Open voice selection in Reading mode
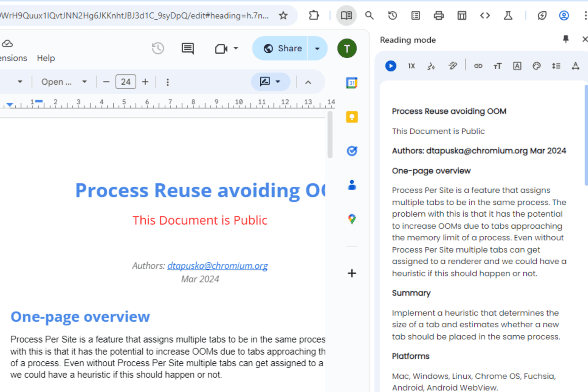Viewport: 588px width, 392px height. pyautogui.click(x=431, y=66)
